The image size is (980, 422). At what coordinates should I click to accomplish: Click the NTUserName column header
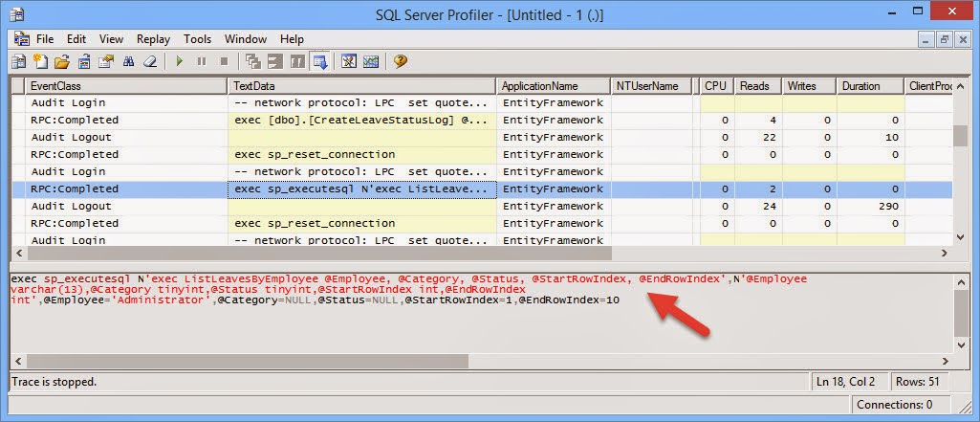tap(652, 86)
